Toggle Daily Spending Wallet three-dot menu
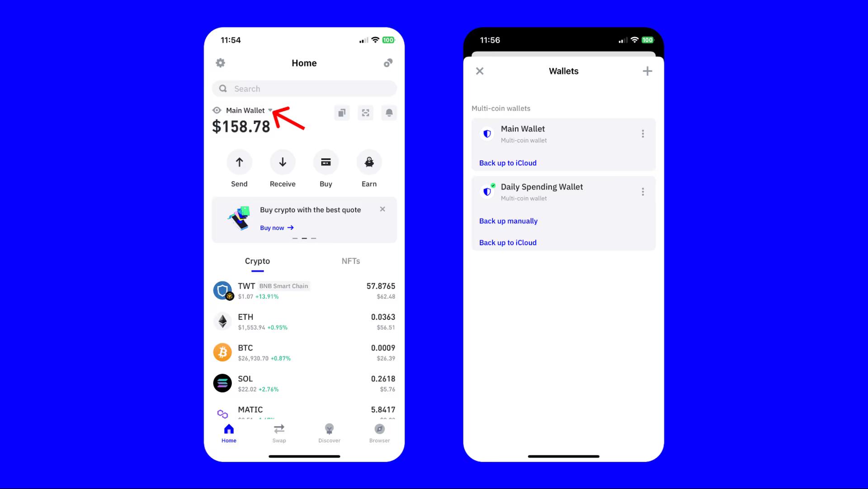Viewport: 868px width, 489px height. (x=643, y=191)
